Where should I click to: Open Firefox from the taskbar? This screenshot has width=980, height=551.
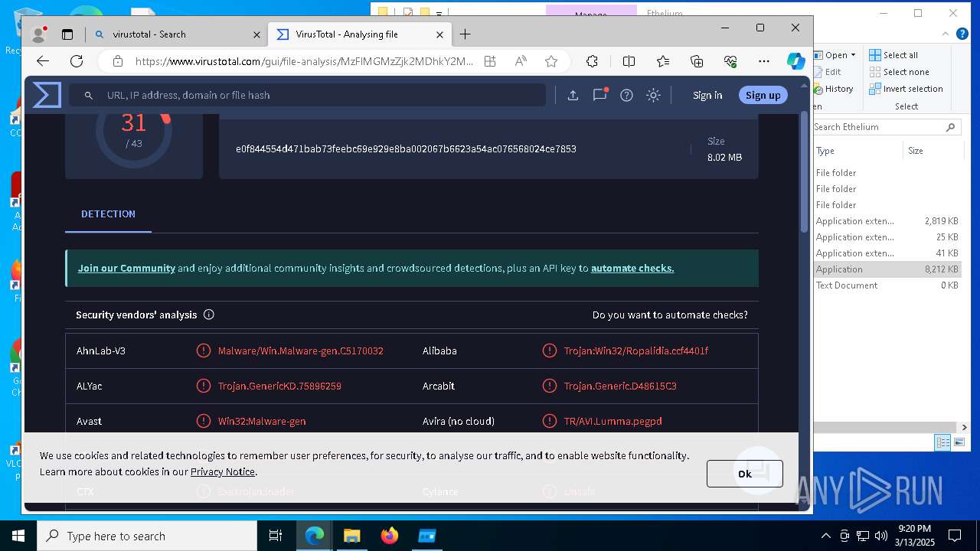click(390, 536)
